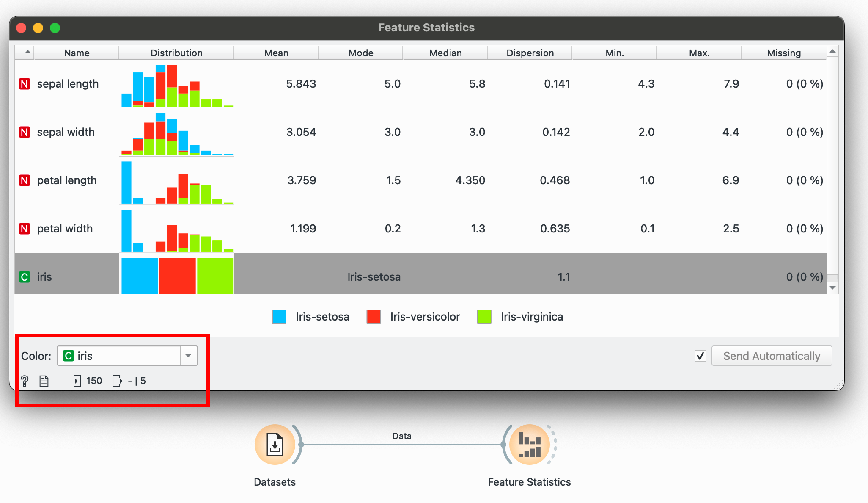The image size is (868, 503).
Task: Click the table scrollbar down arrow
Action: 832,288
